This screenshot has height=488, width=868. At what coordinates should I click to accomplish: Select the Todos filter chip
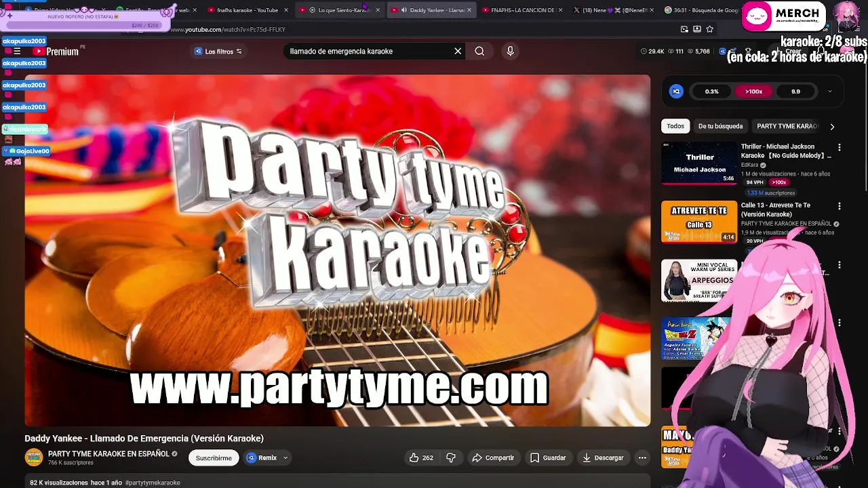(675, 126)
